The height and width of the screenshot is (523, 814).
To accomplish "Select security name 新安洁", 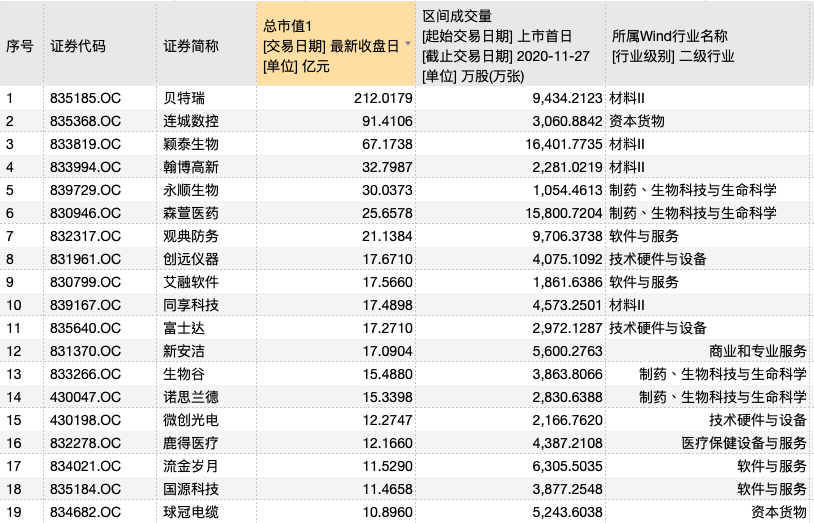I will click(184, 351).
